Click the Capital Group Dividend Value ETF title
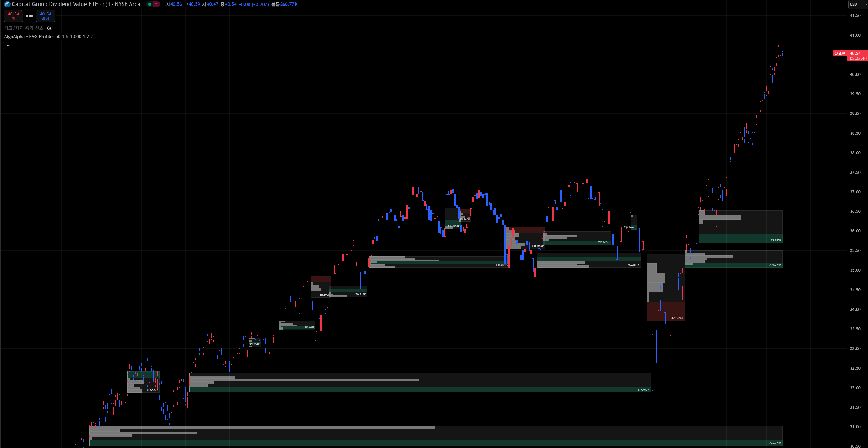868x448 pixels. pos(55,4)
